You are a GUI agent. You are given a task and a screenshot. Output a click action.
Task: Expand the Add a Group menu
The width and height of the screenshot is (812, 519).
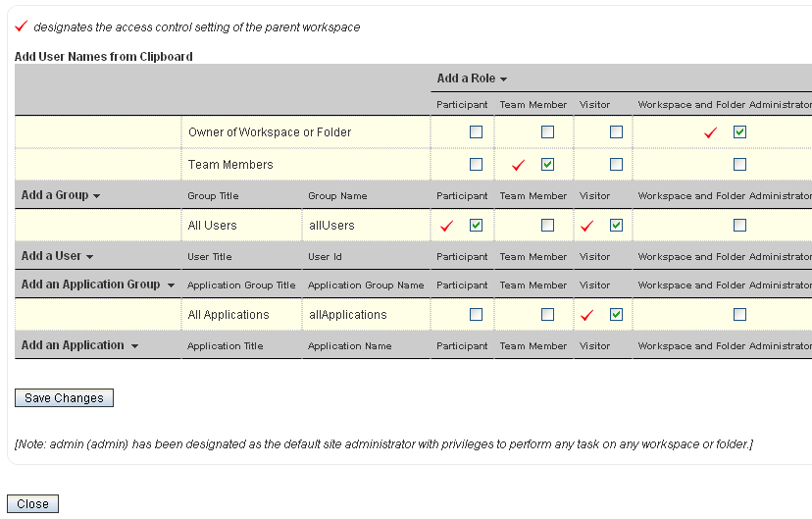click(61, 195)
